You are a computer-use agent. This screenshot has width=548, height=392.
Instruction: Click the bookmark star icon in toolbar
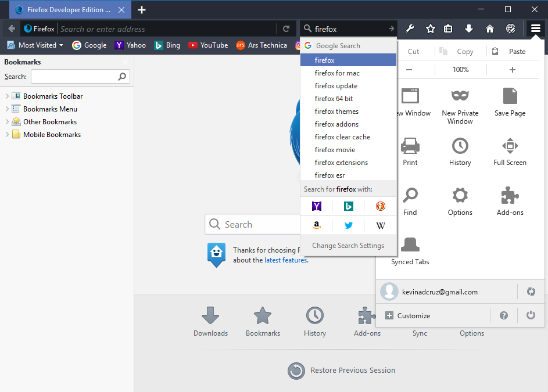[x=430, y=29]
